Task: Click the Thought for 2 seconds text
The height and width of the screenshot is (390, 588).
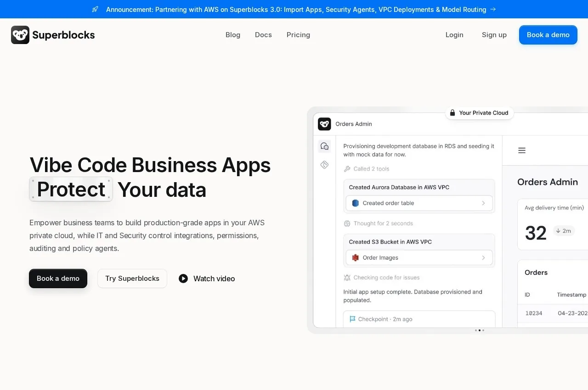Action: [383, 223]
